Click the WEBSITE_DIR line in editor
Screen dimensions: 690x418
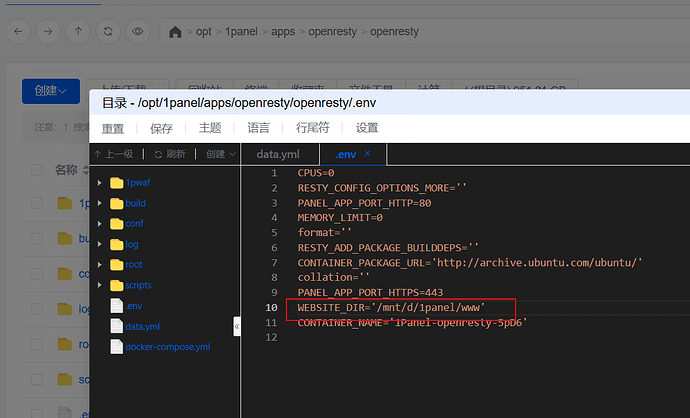(x=391, y=308)
